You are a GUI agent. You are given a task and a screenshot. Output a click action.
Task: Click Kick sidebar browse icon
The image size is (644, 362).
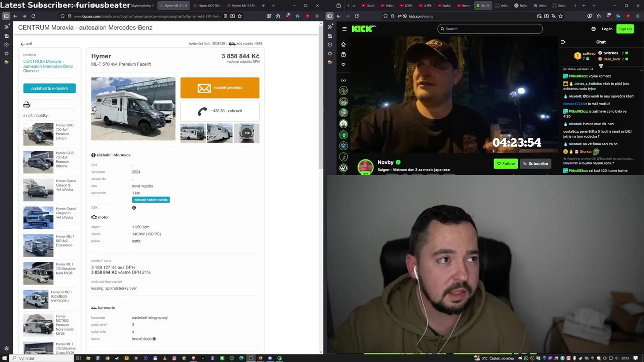pos(343,54)
